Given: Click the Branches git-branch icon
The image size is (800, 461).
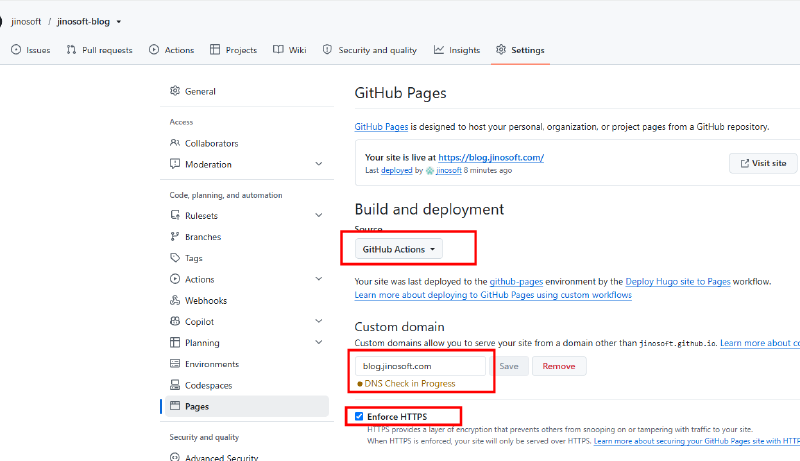Looking at the screenshot, I should coord(175,236).
